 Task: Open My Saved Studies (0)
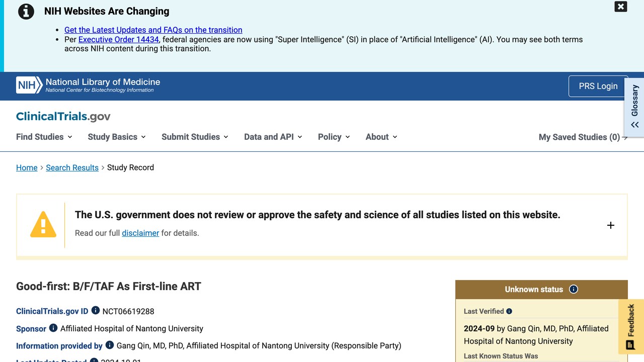pyautogui.click(x=583, y=137)
